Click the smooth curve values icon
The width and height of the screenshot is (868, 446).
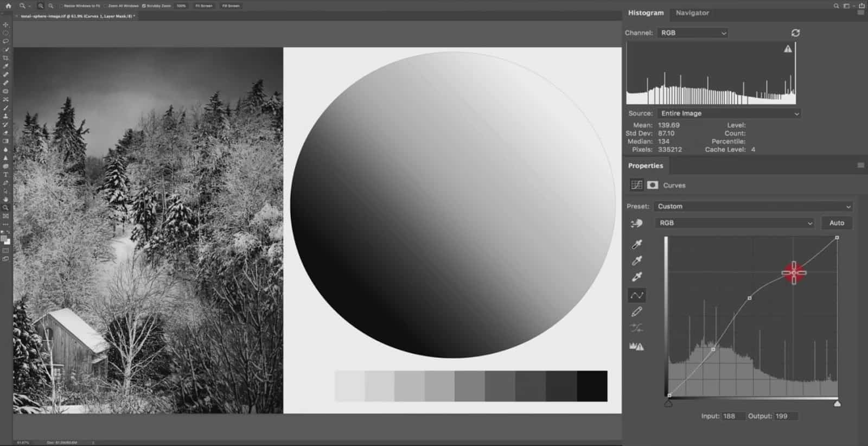tap(637, 328)
